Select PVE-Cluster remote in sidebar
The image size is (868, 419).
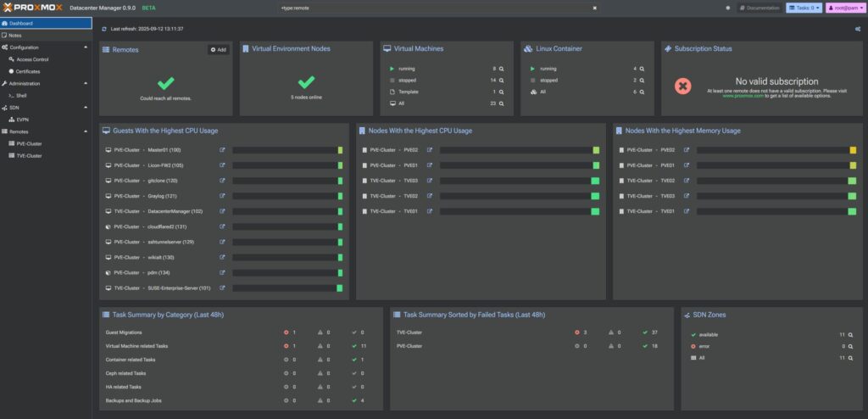pos(46,143)
